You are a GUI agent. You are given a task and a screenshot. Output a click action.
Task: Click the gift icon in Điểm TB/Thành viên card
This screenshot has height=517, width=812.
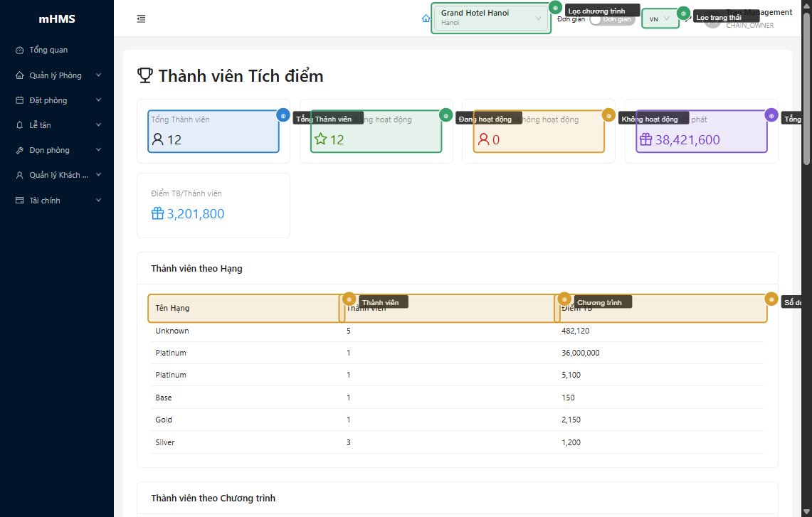coord(157,213)
